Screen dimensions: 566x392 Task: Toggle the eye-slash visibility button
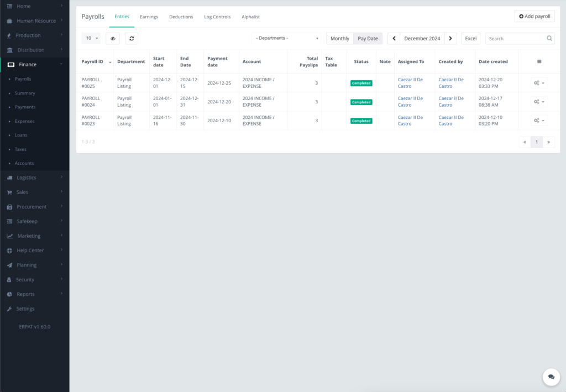coord(113,38)
